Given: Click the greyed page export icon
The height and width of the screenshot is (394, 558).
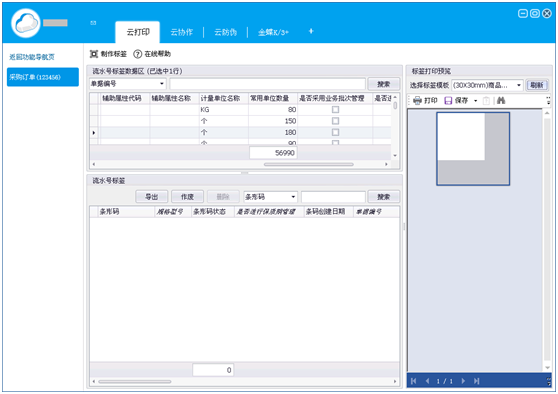Looking at the screenshot, I should point(486,101).
